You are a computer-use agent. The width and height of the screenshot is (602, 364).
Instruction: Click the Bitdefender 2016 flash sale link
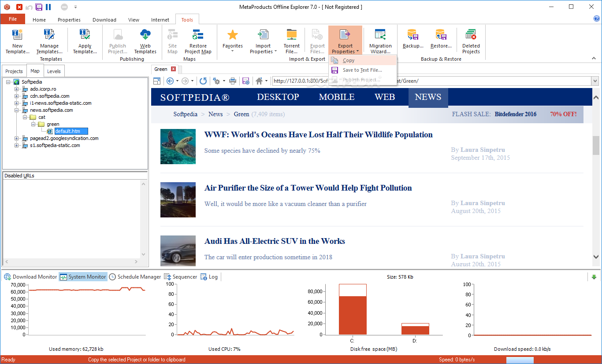tap(516, 114)
